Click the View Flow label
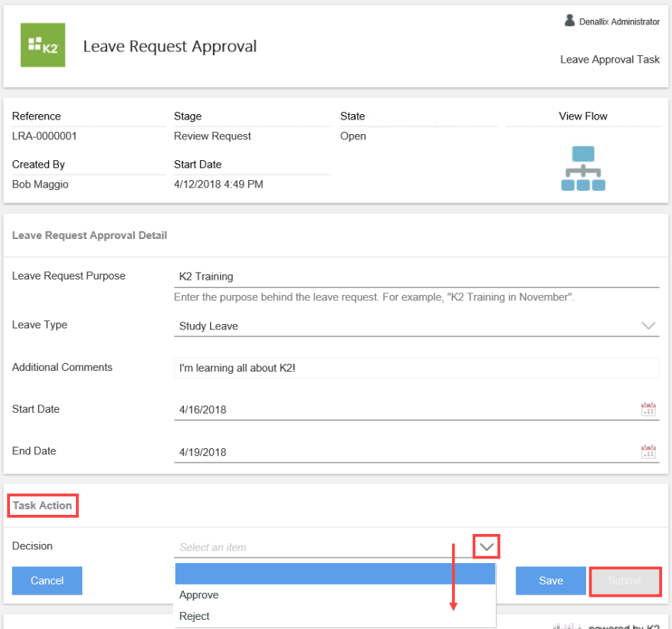This screenshot has width=672, height=629. pos(583,116)
